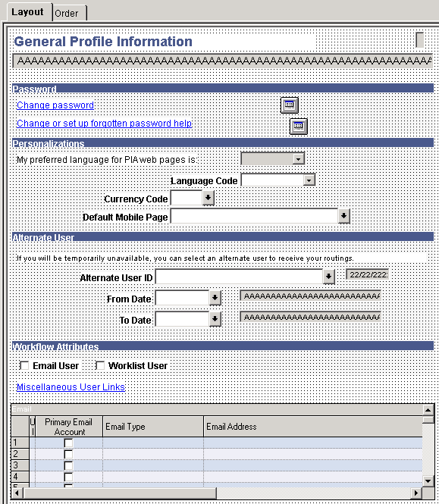Click the To Date input field
Screen dimensions: 439x504
[182, 319]
